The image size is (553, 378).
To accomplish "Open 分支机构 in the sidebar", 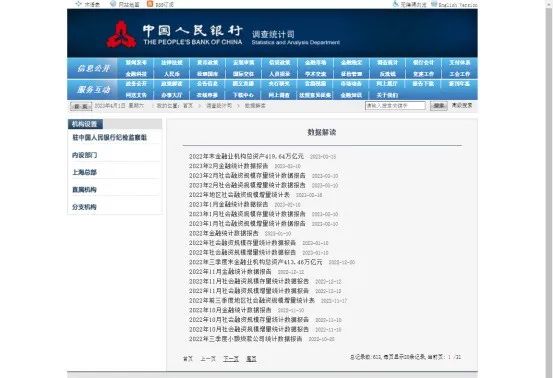I will 84,207.
